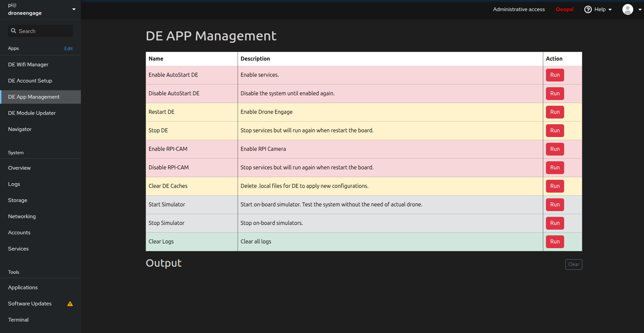Clear the Output panel

(x=574, y=264)
